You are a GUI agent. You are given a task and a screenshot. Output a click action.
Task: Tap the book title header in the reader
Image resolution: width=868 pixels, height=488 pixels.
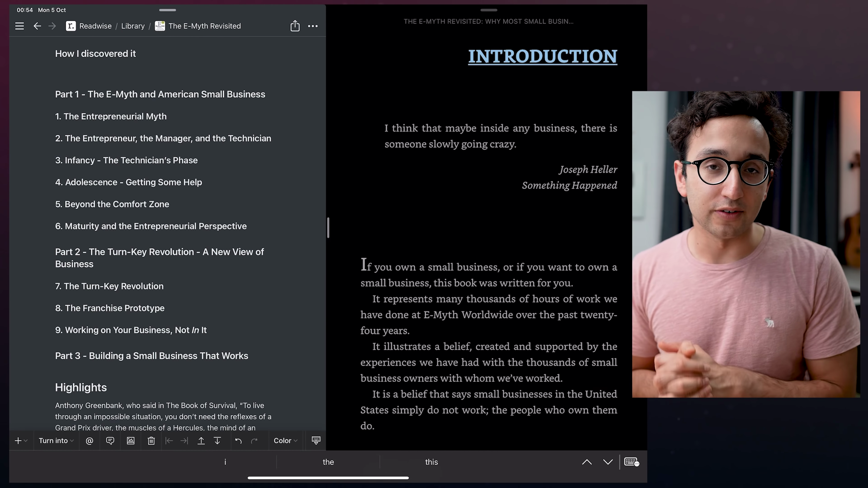[488, 21]
